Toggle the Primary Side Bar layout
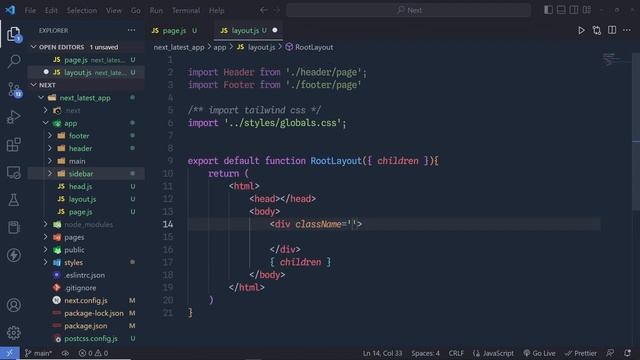This screenshot has width=640, height=360. (548, 10)
